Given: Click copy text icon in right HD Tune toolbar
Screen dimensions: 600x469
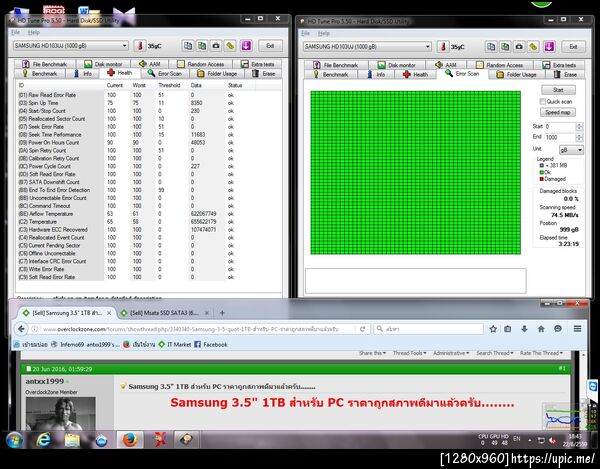Looking at the screenshot, I should [x=491, y=47].
